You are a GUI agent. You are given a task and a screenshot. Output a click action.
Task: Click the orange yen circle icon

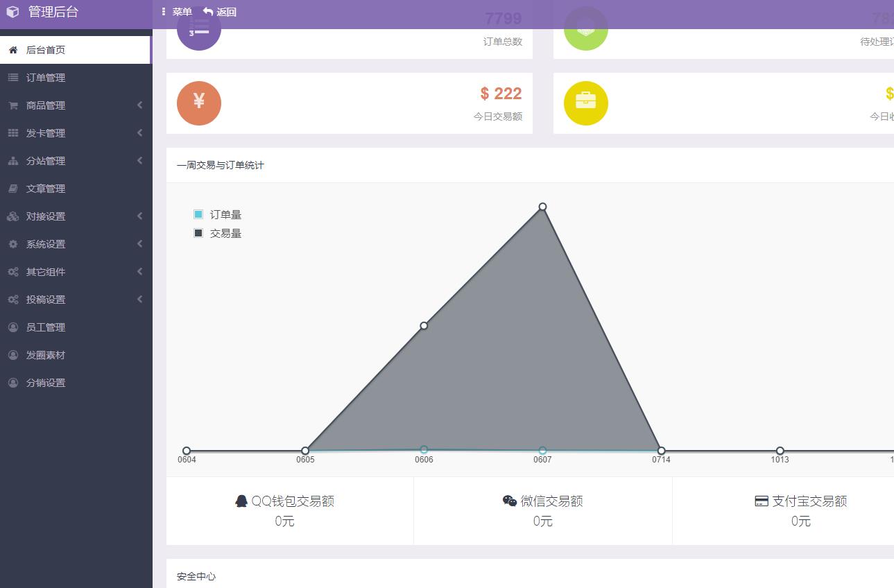199,103
